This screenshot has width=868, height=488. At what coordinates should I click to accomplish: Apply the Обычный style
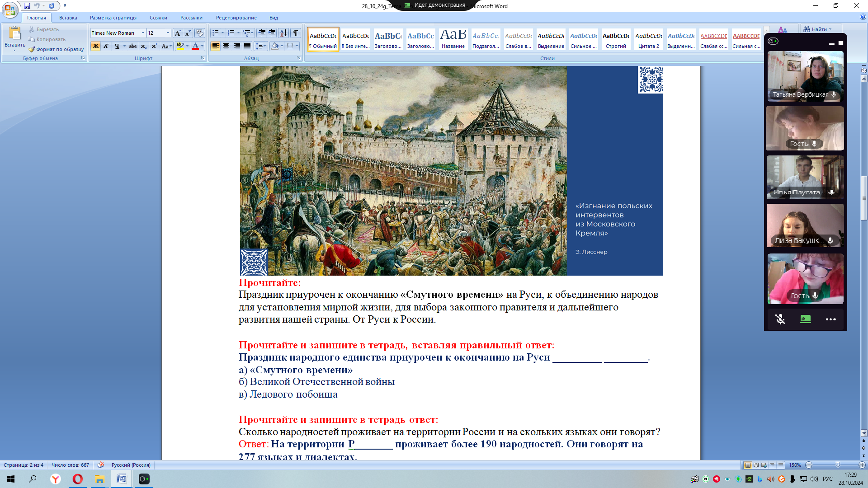(323, 39)
